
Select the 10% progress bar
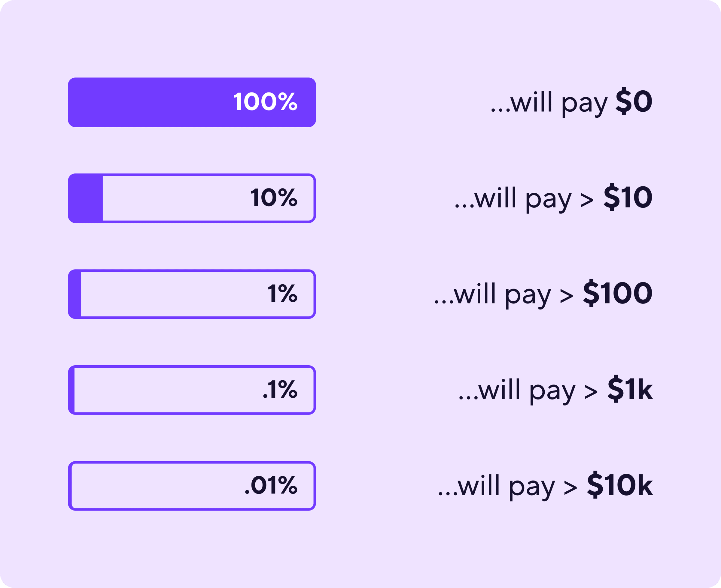[192, 198]
